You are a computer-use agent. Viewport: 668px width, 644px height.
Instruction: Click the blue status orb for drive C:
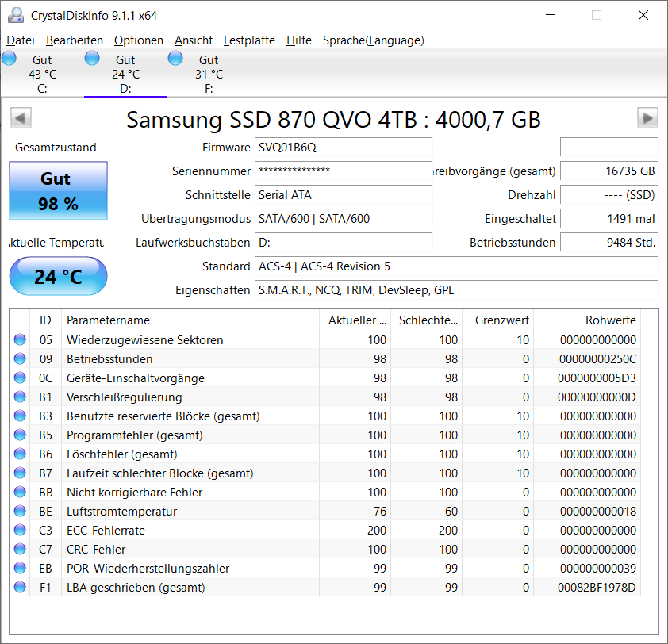point(9,58)
